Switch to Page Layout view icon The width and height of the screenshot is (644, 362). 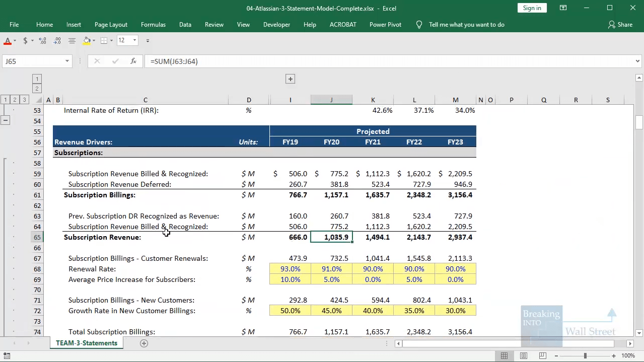(x=524, y=355)
